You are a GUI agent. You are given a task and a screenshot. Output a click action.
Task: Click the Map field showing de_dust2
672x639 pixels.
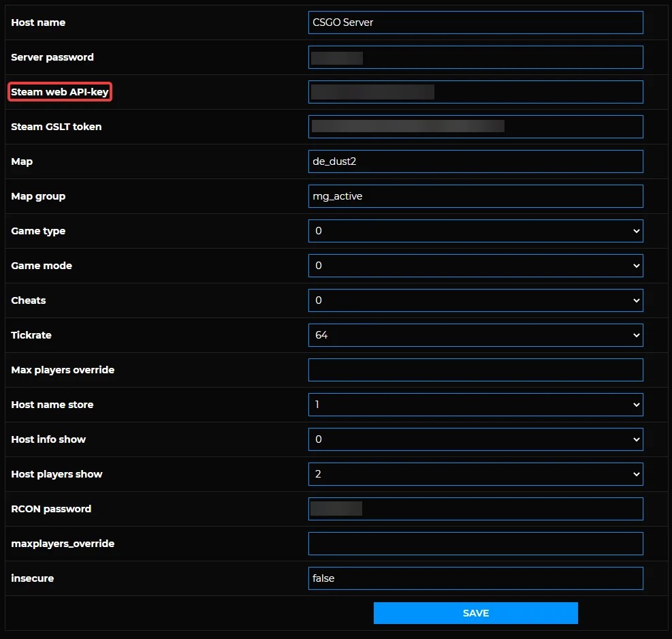[475, 161]
